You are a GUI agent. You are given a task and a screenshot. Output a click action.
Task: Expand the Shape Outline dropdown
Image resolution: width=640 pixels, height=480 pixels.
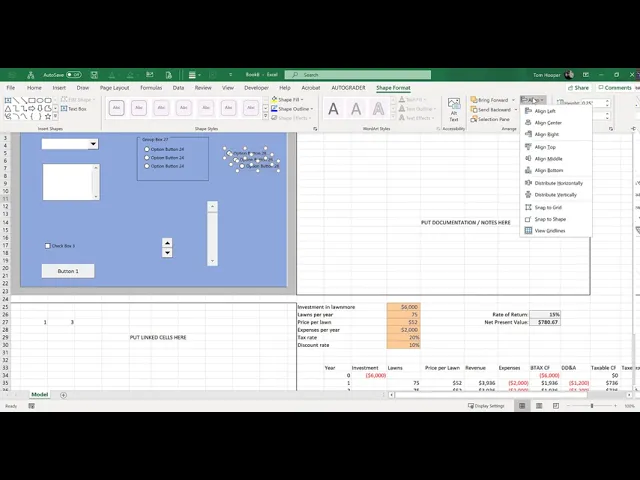coord(312,109)
